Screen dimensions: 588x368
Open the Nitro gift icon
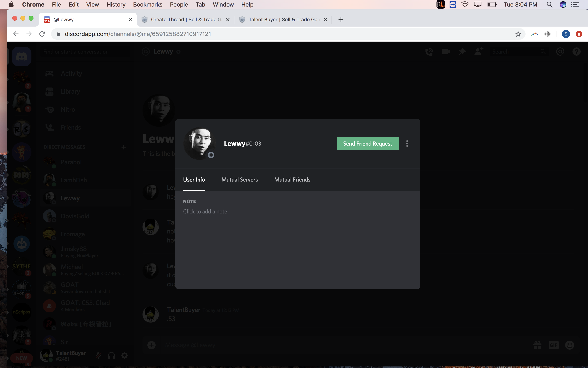pos(537,345)
